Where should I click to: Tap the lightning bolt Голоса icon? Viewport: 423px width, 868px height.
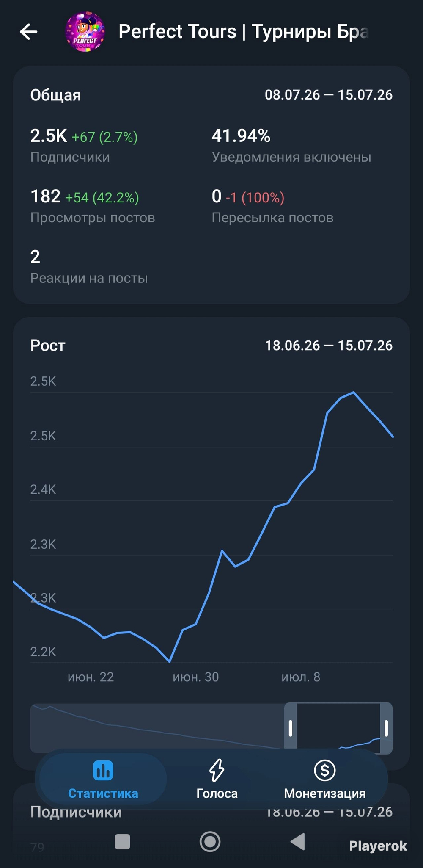(x=217, y=770)
